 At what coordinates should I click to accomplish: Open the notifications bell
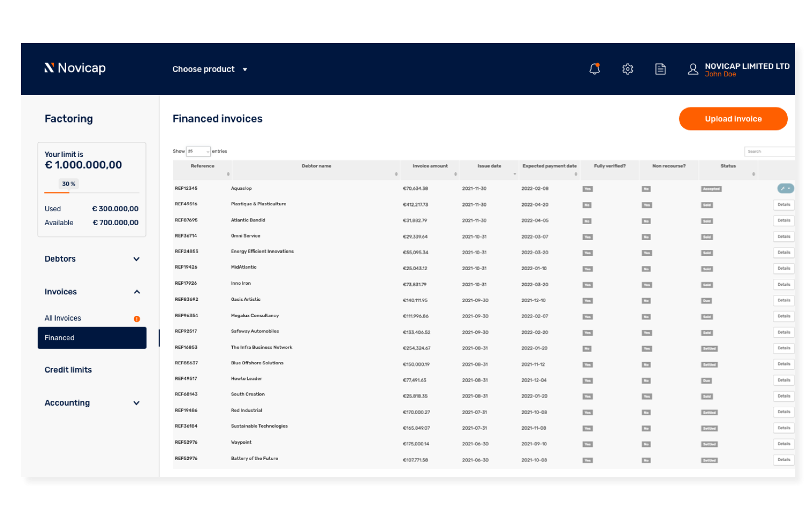pyautogui.click(x=594, y=69)
